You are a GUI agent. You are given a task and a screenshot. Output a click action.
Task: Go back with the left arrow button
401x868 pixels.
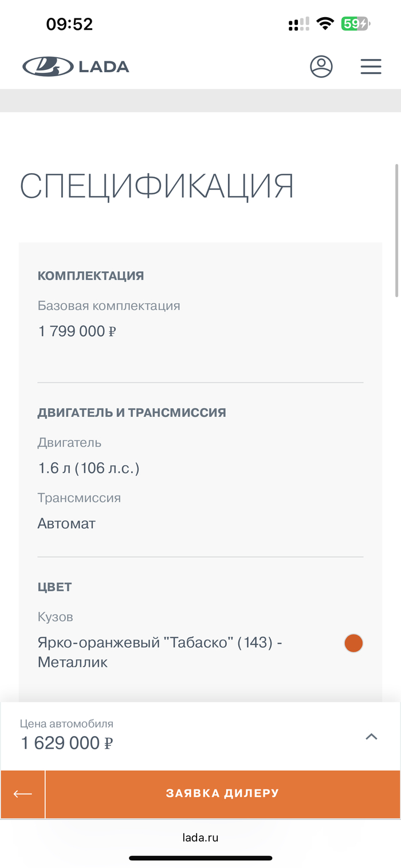pyautogui.click(x=23, y=794)
